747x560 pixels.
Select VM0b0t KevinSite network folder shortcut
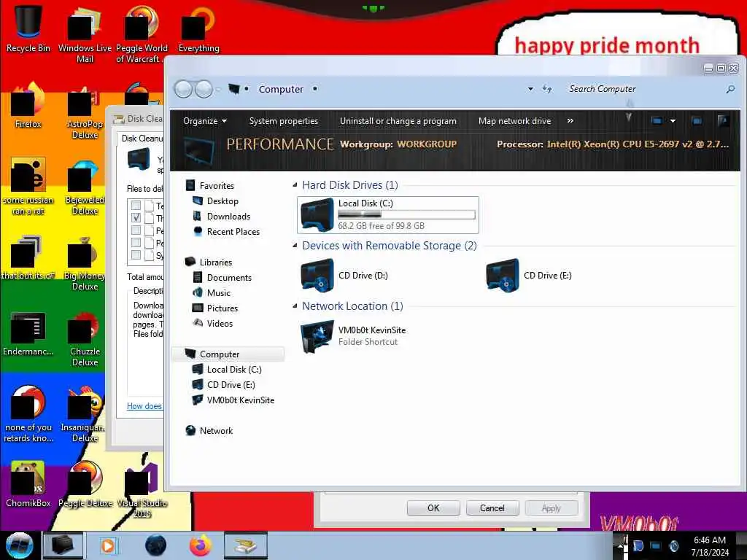point(354,335)
